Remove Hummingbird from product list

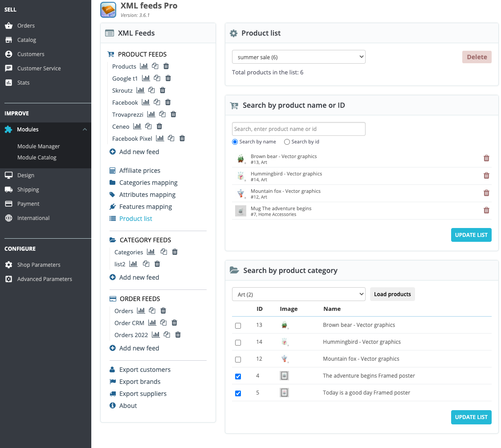(x=486, y=175)
